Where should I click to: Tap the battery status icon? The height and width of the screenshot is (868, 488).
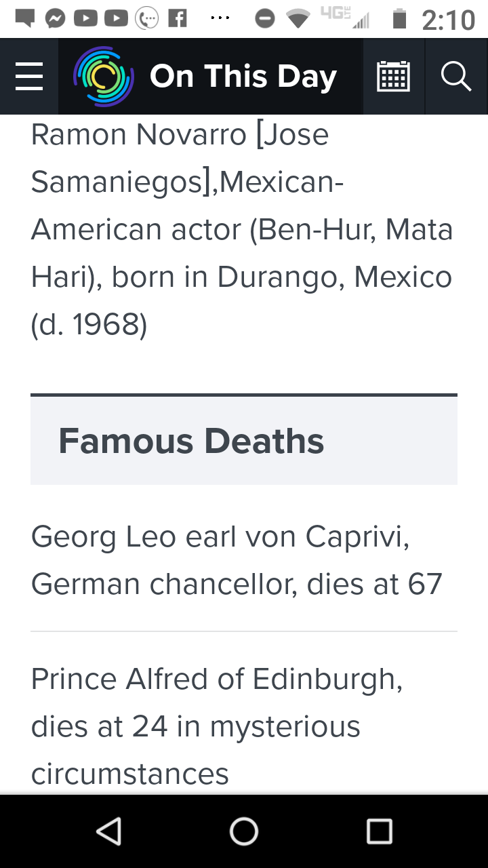pos(400,19)
